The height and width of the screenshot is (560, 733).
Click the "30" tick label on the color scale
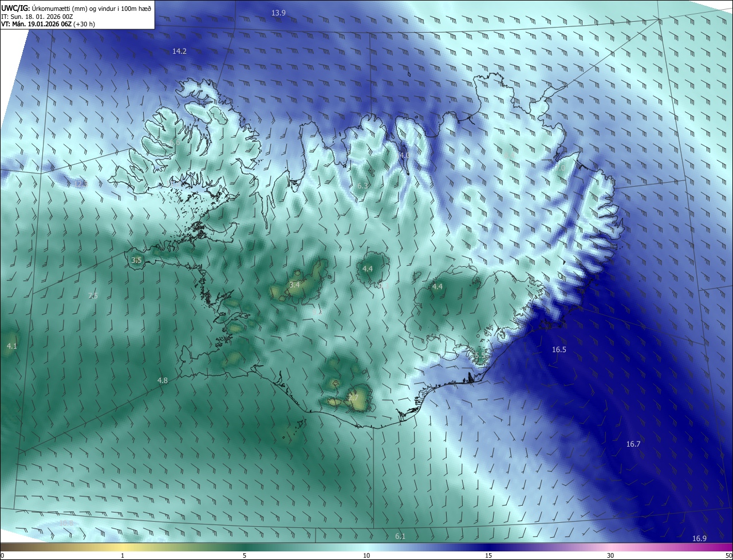(x=610, y=555)
